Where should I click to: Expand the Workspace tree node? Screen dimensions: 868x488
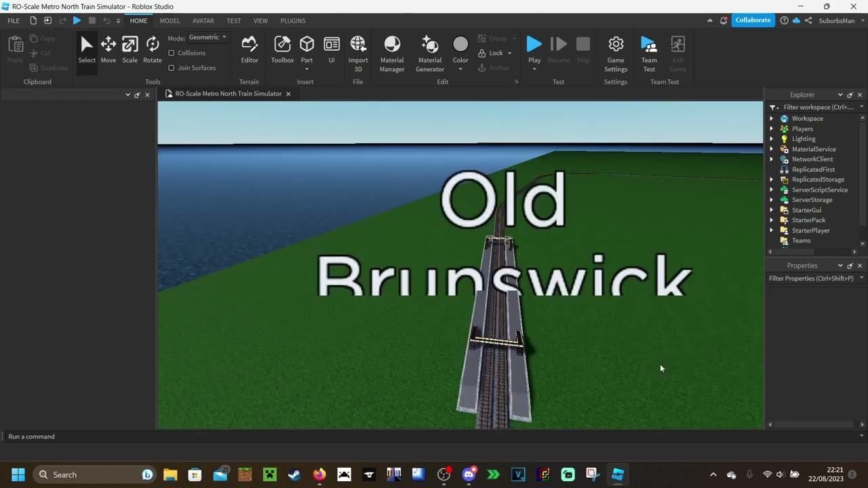click(771, 119)
